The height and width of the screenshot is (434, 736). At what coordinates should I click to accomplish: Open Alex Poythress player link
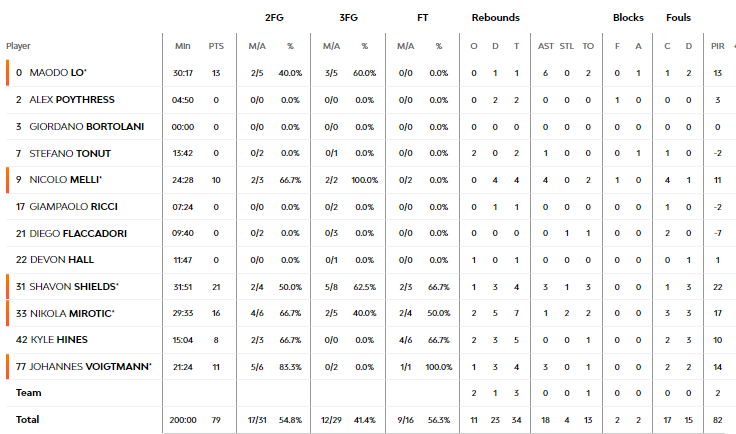point(72,99)
